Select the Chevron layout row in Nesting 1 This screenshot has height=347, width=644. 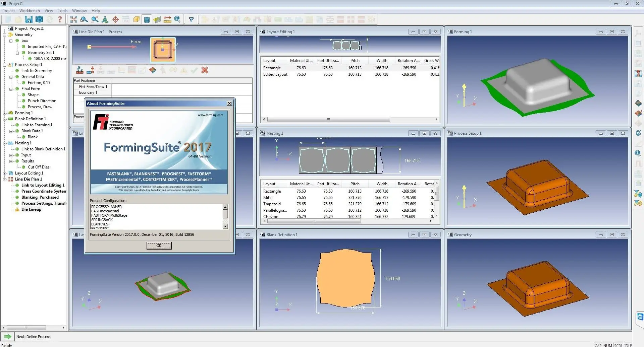point(348,217)
